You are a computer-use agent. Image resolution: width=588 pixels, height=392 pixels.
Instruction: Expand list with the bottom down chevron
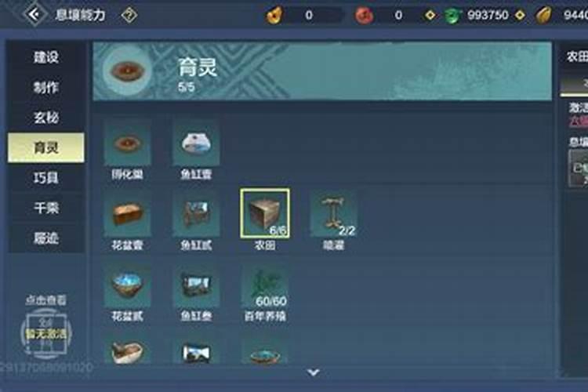click(313, 372)
